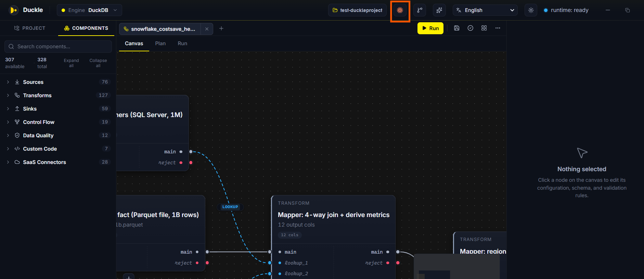Screen dimensions: 644x279
Task: Click the LOOKUP edge label
Action: [230, 207]
